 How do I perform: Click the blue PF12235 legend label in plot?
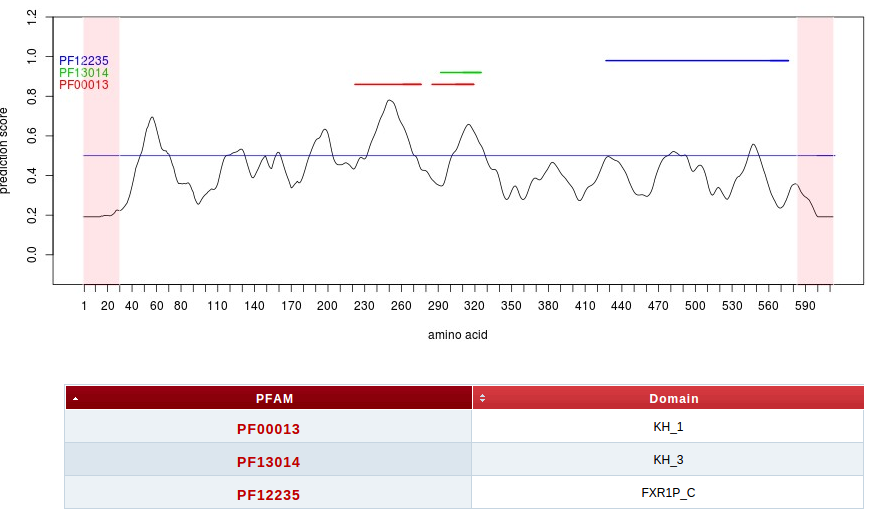pyautogui.click(x=84, y=61)
